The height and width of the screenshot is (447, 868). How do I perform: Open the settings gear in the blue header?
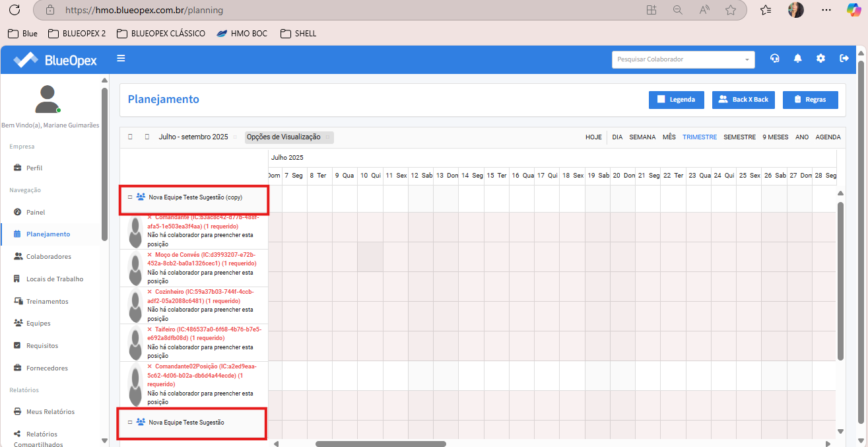click(x=820, y=59)
